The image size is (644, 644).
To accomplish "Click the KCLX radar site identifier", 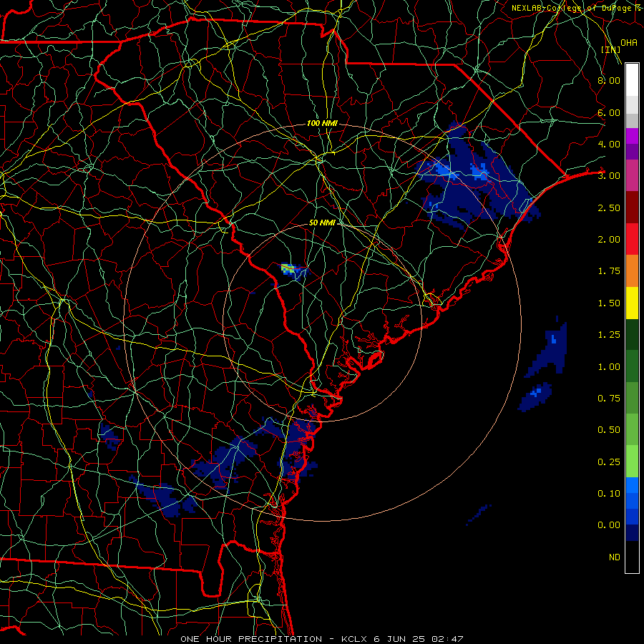I will click(354, 639).
